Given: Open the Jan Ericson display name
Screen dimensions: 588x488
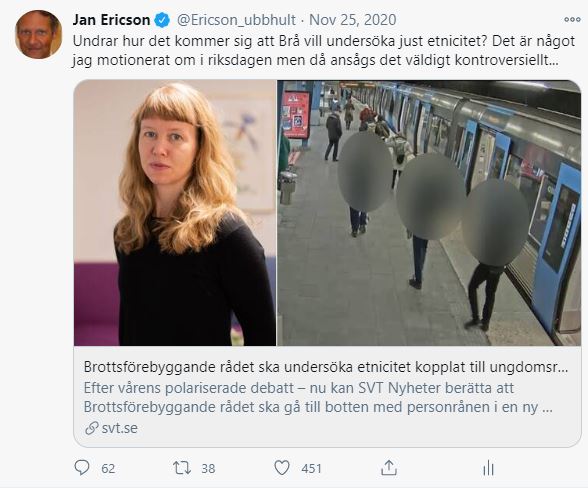Looking at the screenshot, I should coord(111,20).
